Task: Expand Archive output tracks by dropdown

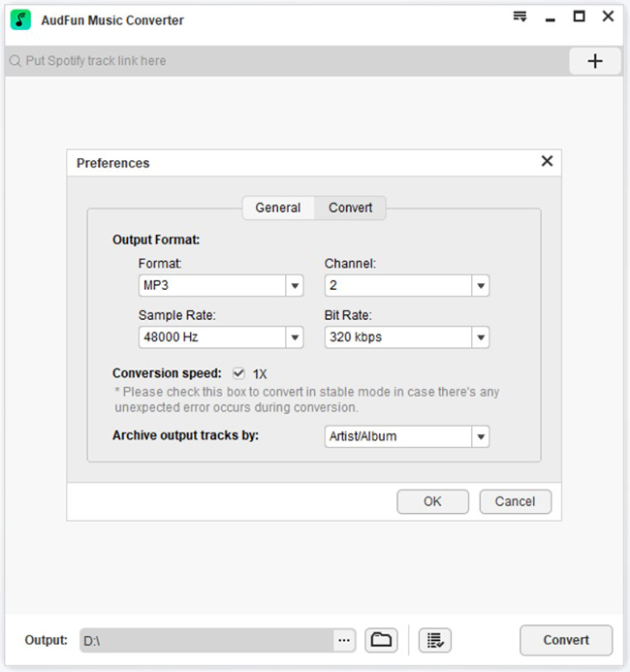Action: [479, 436]
